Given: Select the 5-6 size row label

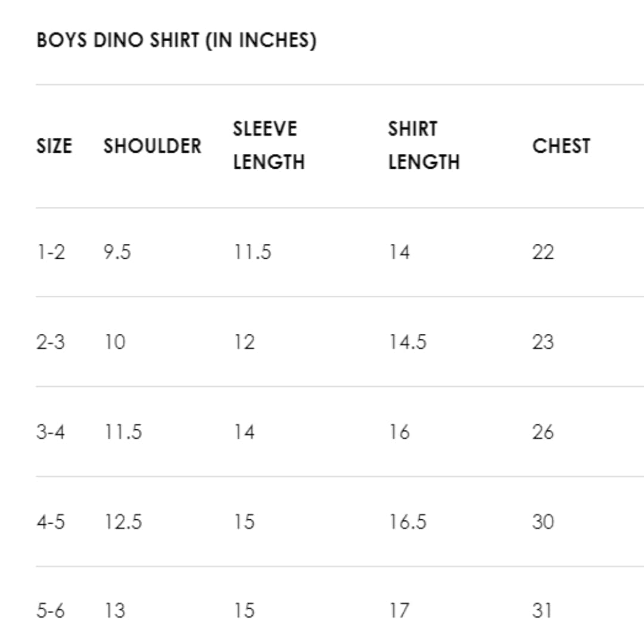Looking at the screenshot, I should (51, 611).
